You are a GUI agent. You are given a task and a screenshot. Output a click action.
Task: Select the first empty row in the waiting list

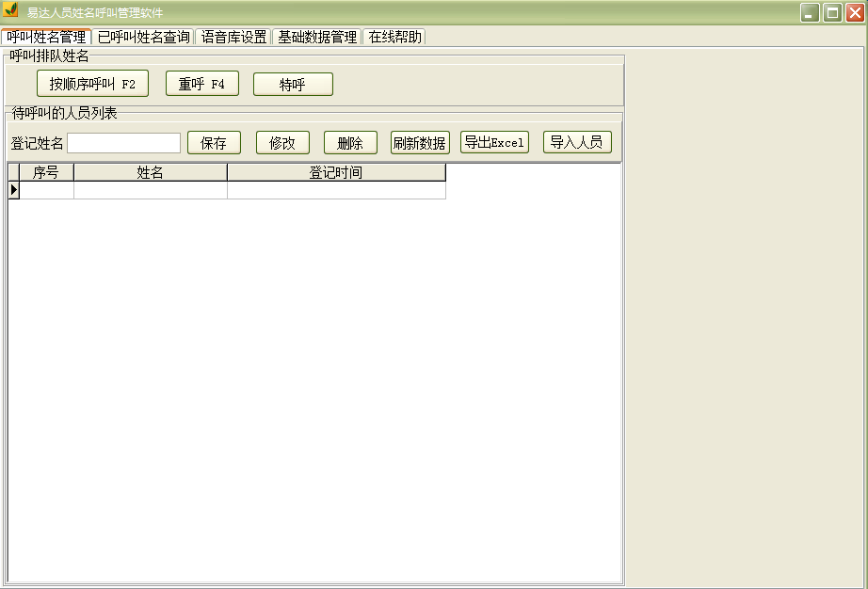click(151, 190)
